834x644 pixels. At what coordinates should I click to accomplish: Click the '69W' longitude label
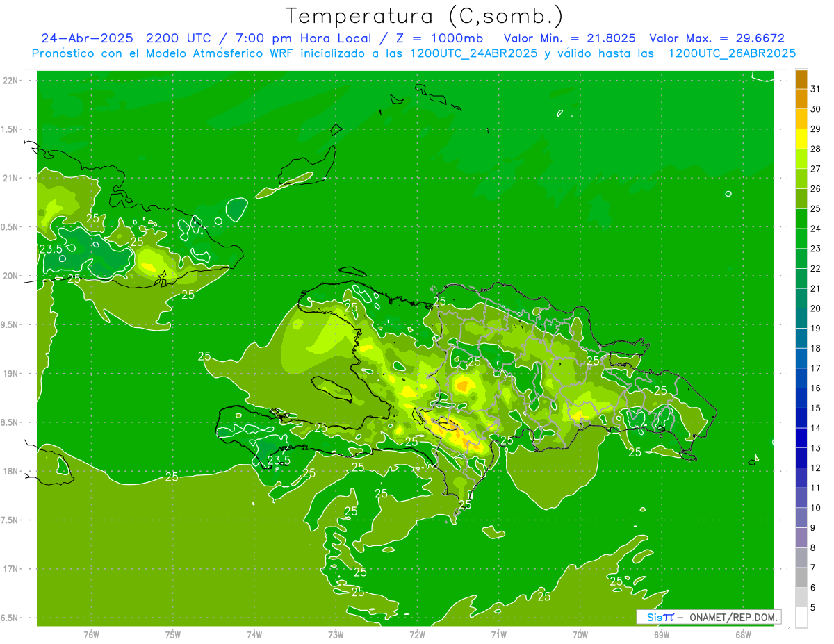point(662,634)
